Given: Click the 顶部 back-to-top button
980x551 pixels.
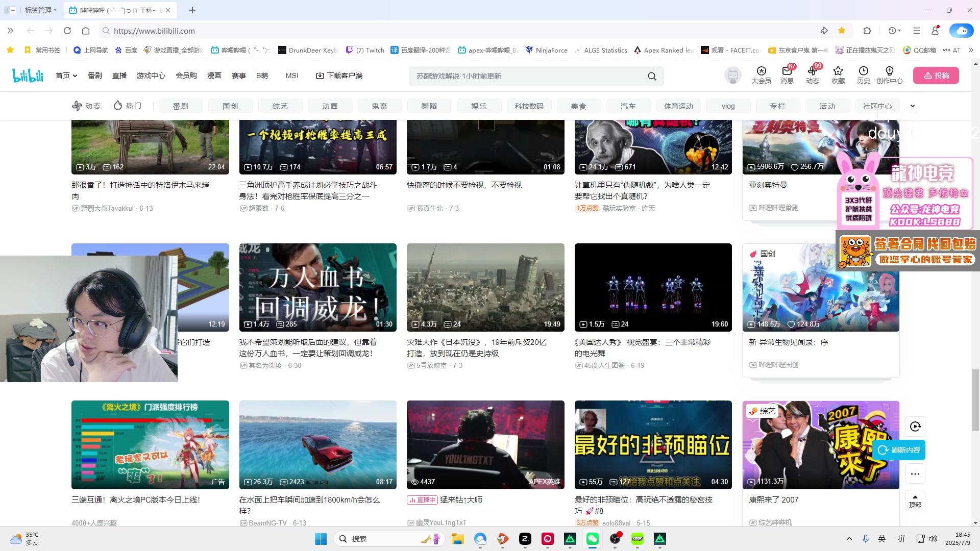Looking at the screenshot, I should pyautogui.click(x=915, y=501).
